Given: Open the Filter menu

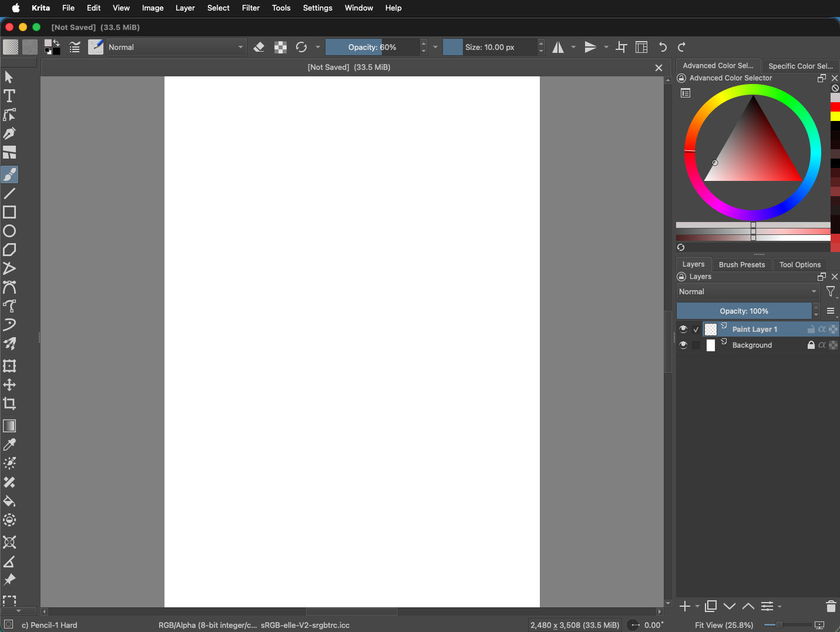Looking at the screenshot, I should pyautogui.click(x=251, y=8).
